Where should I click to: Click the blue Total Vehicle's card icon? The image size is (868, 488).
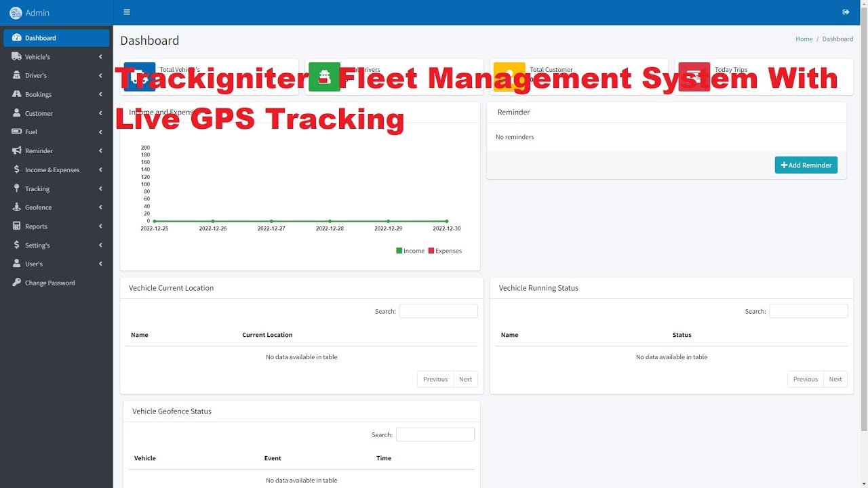pyautogui.click(x=140, y=77)
